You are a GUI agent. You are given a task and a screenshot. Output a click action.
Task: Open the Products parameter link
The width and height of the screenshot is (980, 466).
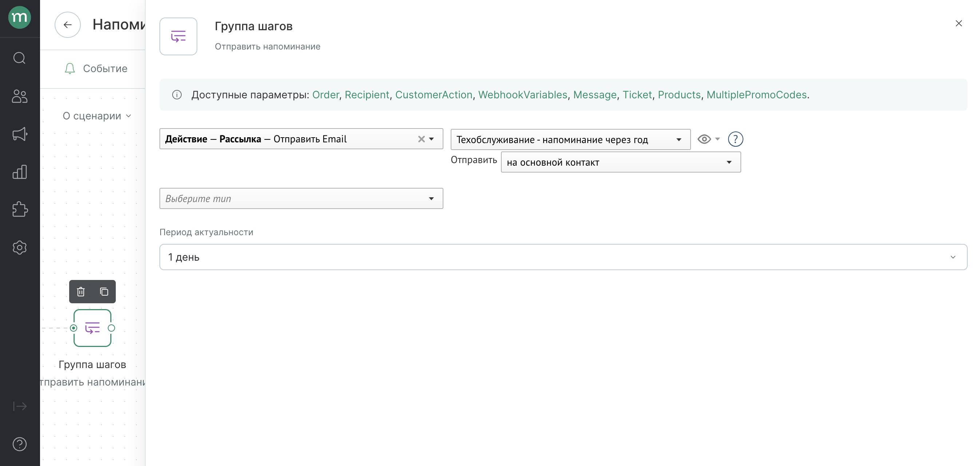[x=679, y=95]
